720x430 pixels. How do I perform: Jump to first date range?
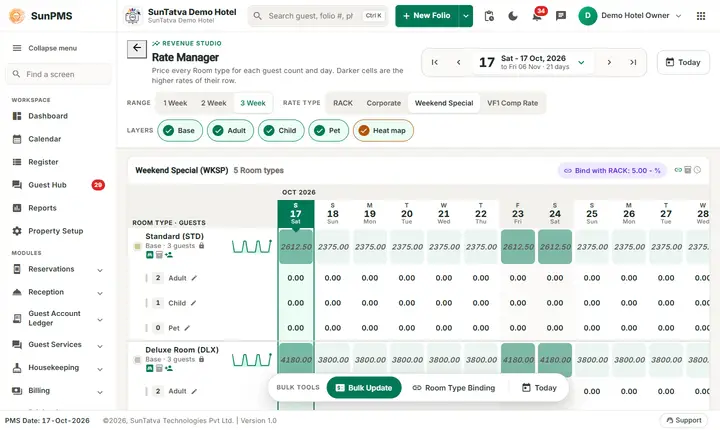coord(435,62)
